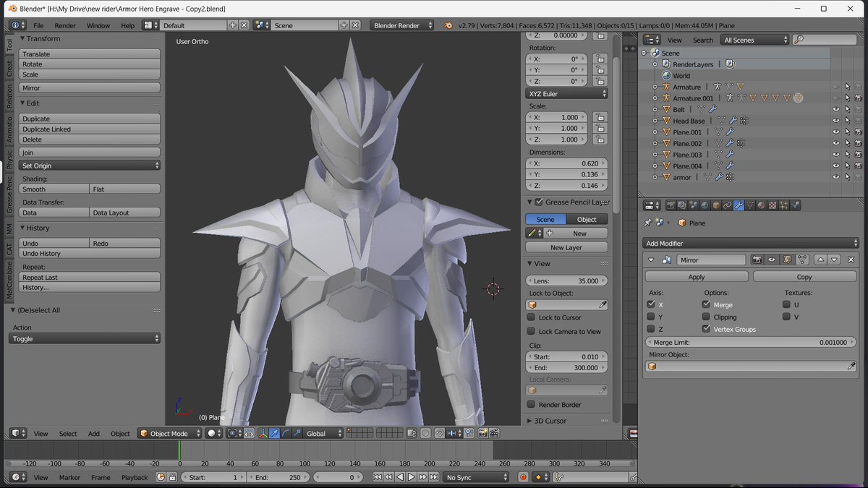This screenshot has width=868, height=488.
Task: Open the World properties tab globe icon
Action: tap(705, 205)
